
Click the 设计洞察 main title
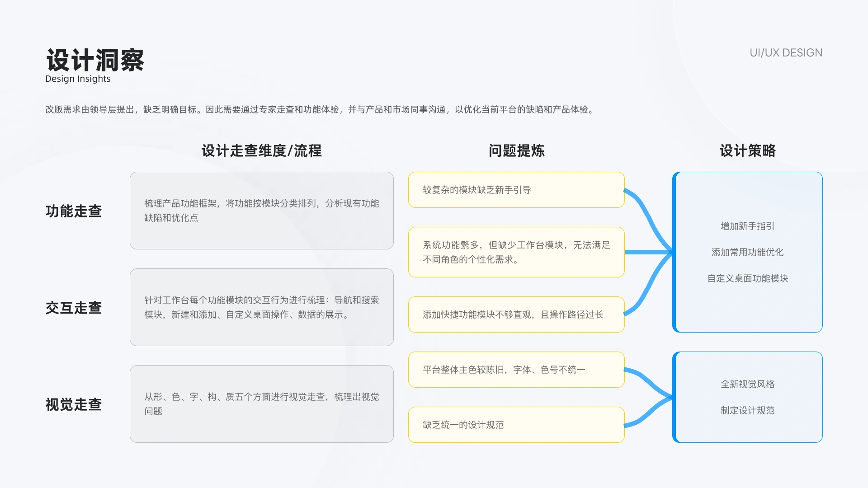95,60
